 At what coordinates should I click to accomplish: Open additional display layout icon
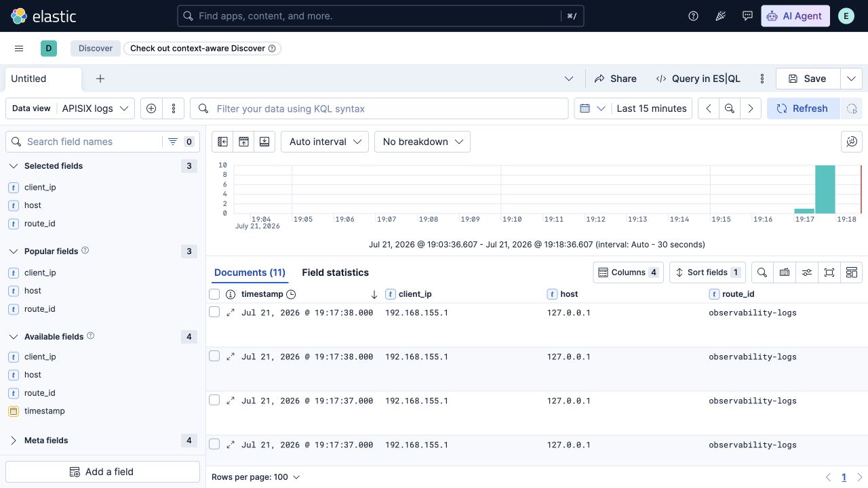[852, 272]
